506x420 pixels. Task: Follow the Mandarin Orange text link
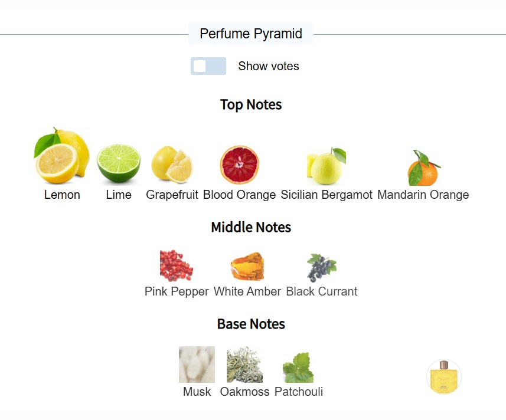(423, 195)
